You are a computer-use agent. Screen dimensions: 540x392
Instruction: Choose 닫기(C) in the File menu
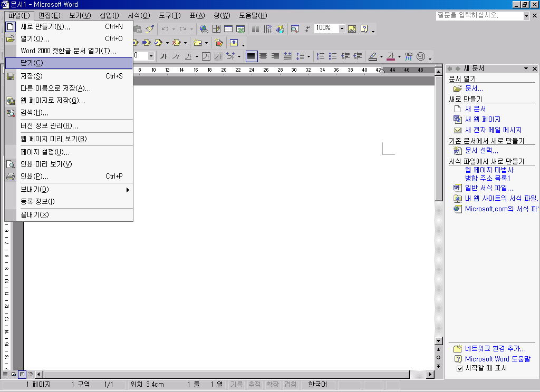69,63
